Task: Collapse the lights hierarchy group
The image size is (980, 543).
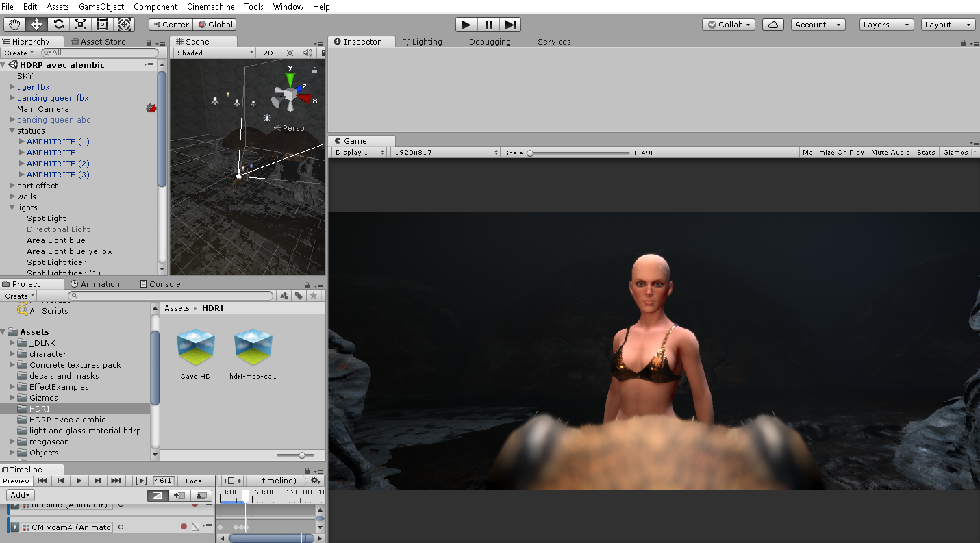Action: (x=12, y=207)
